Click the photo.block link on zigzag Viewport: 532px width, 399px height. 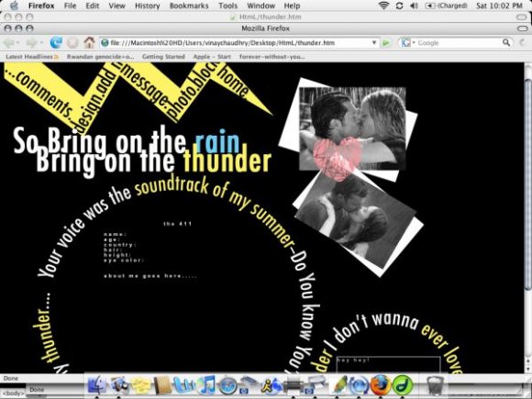[193, 90]
